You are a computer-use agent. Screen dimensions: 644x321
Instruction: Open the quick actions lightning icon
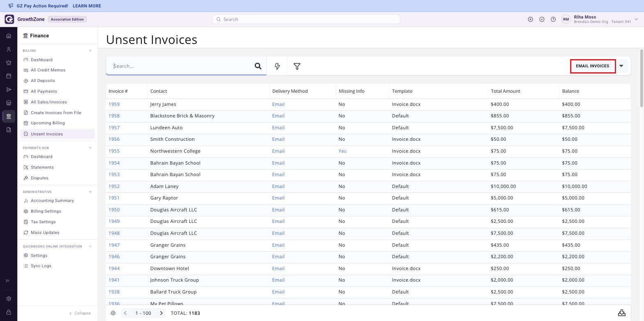coord(277,66)
